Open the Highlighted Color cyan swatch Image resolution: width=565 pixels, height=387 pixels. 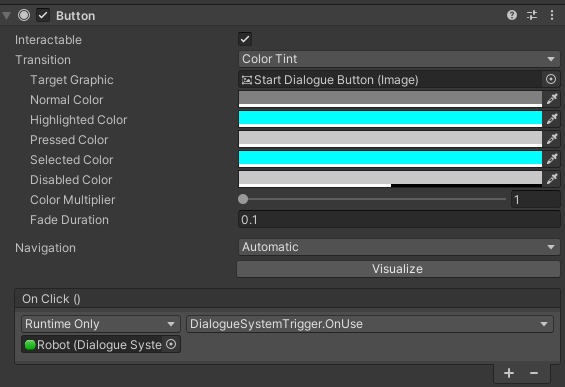[x=390, y=119]
